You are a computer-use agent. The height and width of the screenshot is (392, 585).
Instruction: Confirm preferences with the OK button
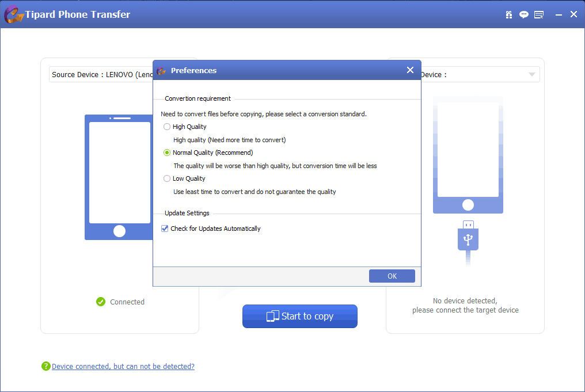392,276
